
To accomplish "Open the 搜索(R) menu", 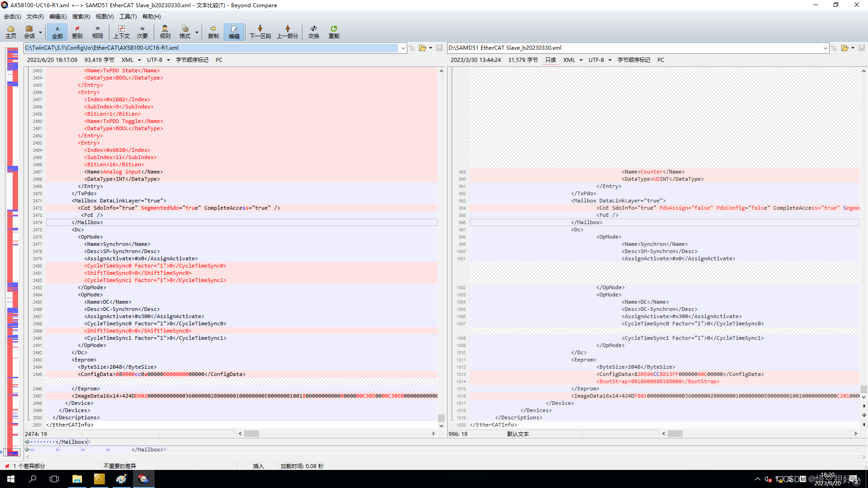I will click(81, 17).
